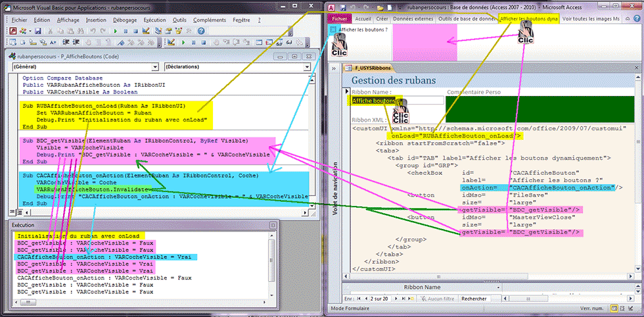Expand the navigation pane chevron (Volet de navigation)
The image size is (644, 317).
click(334, 68)
